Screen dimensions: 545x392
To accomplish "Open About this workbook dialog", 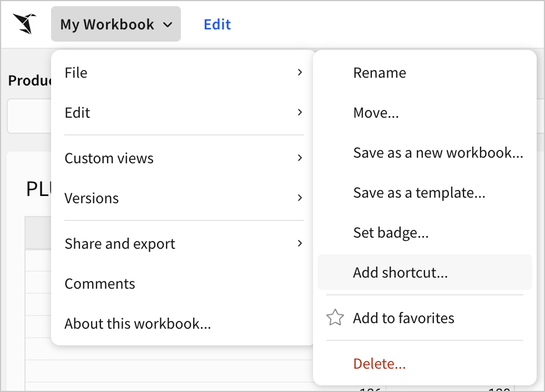I will click(138, 324).
